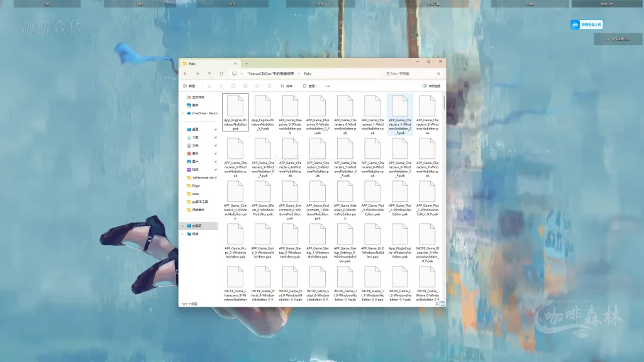Expand the OneDrive tree node
The height and width of the screenshot is (362, 644).
point(183,113)
